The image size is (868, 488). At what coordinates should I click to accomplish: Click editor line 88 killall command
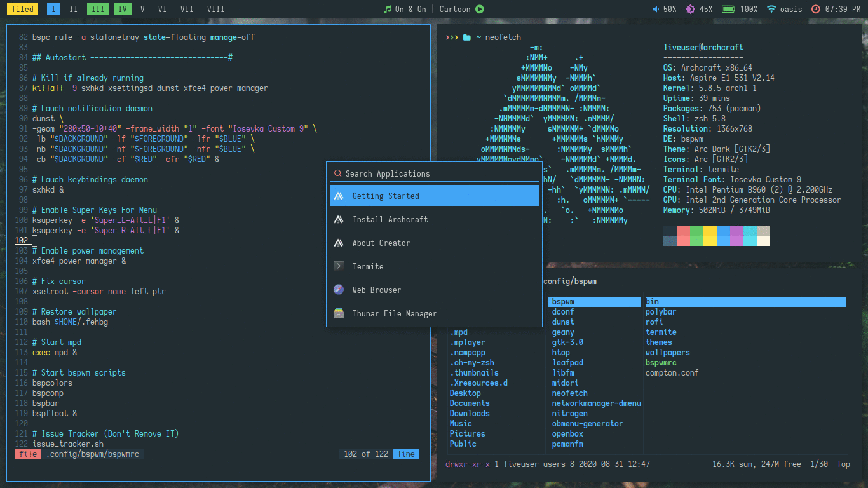point(150,88)
